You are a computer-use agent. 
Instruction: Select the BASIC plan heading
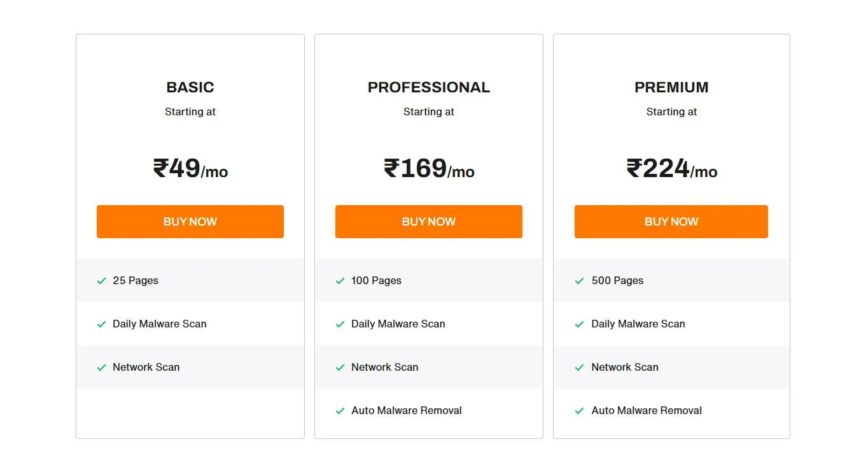tap(190, 87)
